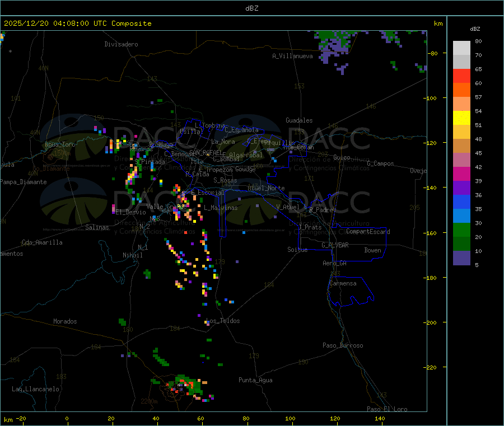504x426 pixels.
Task: Click the -220 km right axis tick
Action: coord(431,367)
